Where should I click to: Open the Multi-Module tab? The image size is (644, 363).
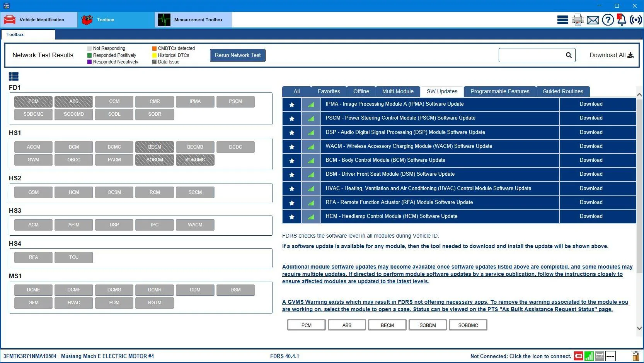click(398, 91)
